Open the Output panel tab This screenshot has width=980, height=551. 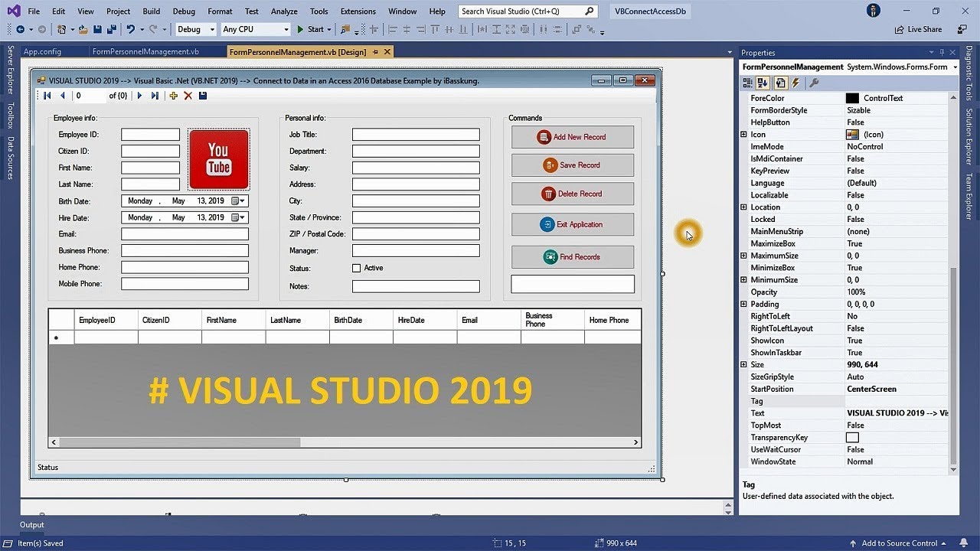coord(32,525)
